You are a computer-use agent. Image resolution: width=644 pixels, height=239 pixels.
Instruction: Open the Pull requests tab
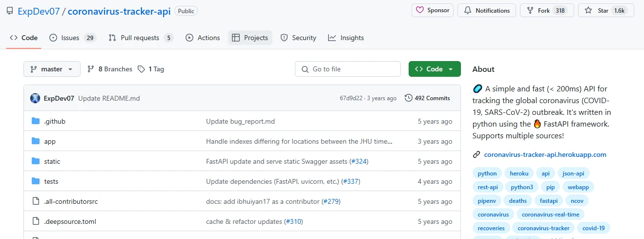tap(141, 38)
